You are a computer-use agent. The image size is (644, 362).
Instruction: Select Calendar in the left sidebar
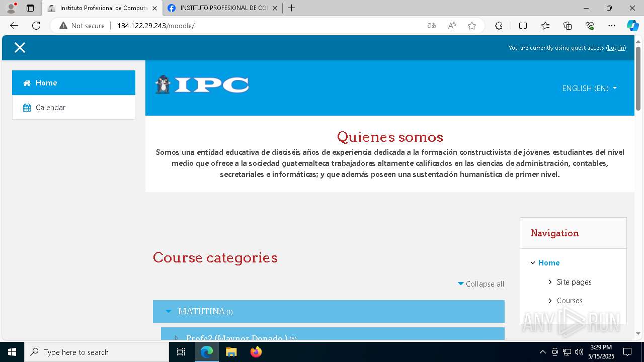click(73, 108)
